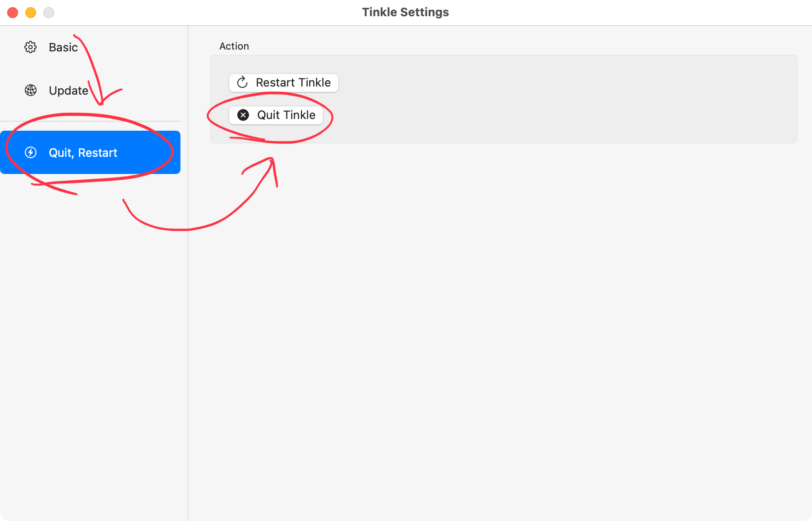Click the black X circle quit icon

tap(243, 115)
